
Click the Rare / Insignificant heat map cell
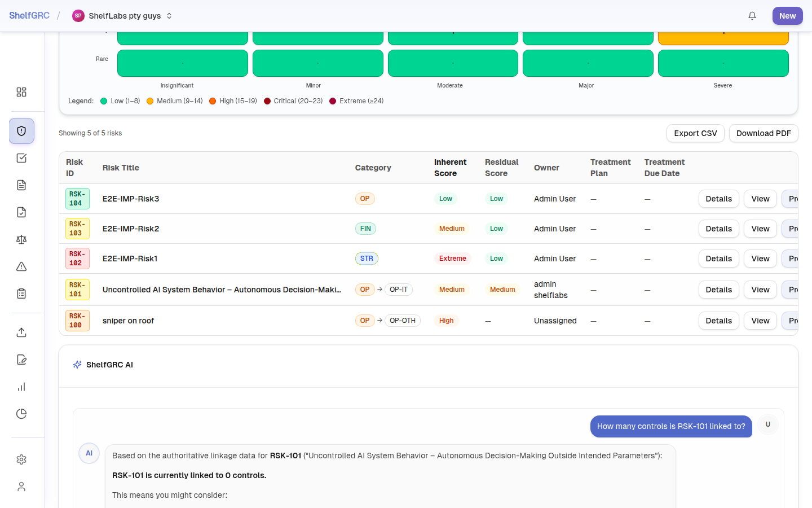click(x=183, y=63)
